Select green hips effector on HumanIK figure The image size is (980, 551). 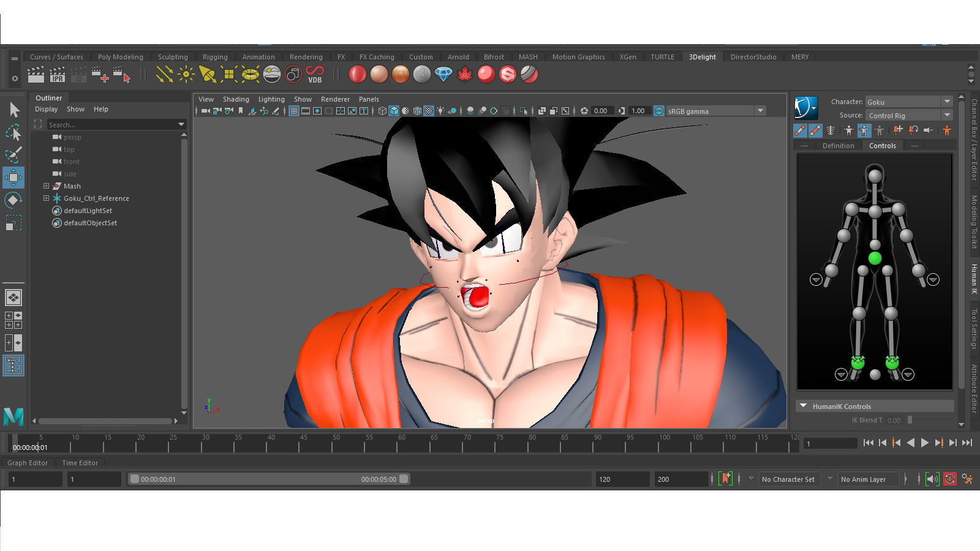click(x=875, y=258)
